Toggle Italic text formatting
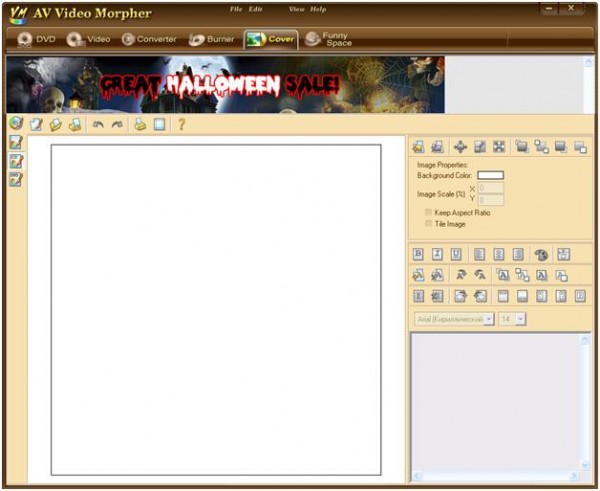 [437, 254]
